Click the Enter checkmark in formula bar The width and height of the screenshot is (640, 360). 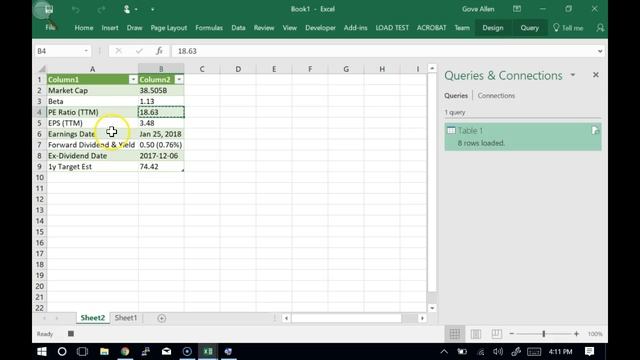tap(139, 51)
